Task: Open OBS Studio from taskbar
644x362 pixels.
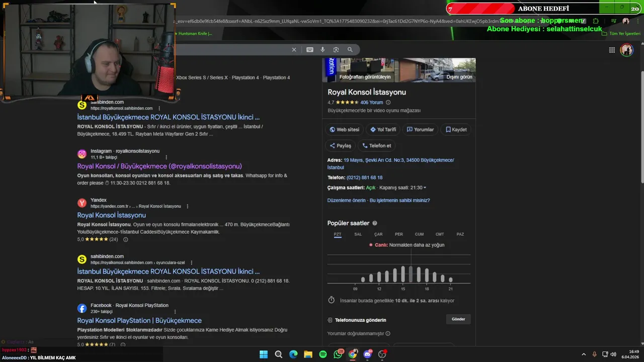Action: point(382,354)
